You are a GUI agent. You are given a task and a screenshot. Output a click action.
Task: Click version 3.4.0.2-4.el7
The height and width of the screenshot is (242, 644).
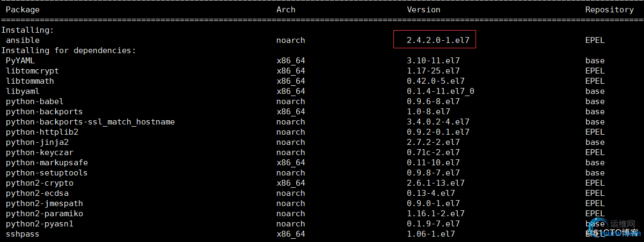438,122
